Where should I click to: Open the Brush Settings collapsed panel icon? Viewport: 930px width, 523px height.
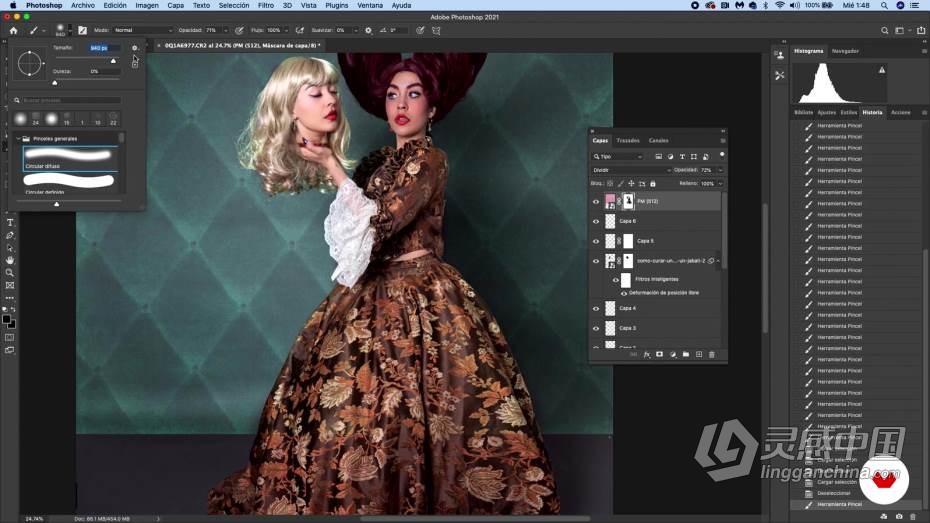(779, 75)
